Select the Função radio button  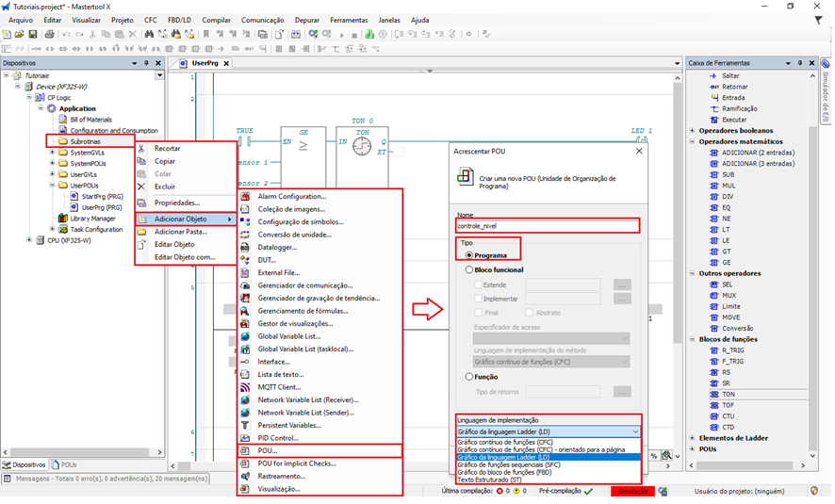pyautogui.click(x=469, y=376)
